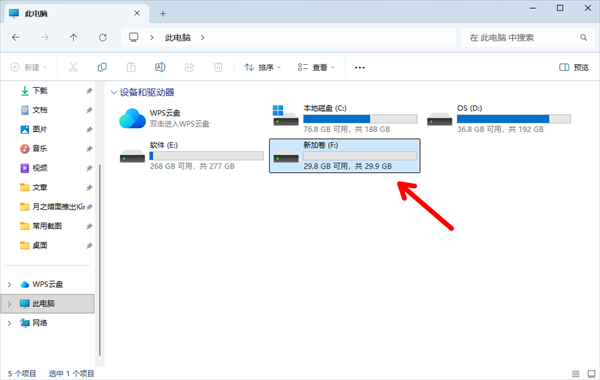Click the D: drive usage bar
Screen dimensions: 600x380
pos(514,119)
